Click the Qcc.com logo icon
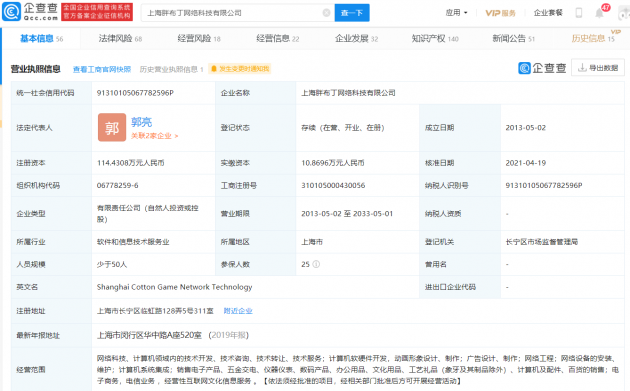The image size is (630, 391). pyautogui.click(x=11, y=12)
